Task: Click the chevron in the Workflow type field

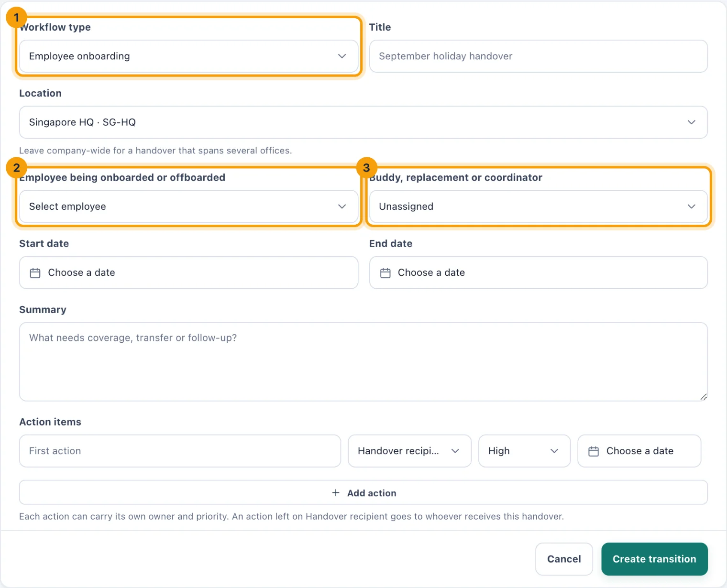Action: click(x=342, y=56)
